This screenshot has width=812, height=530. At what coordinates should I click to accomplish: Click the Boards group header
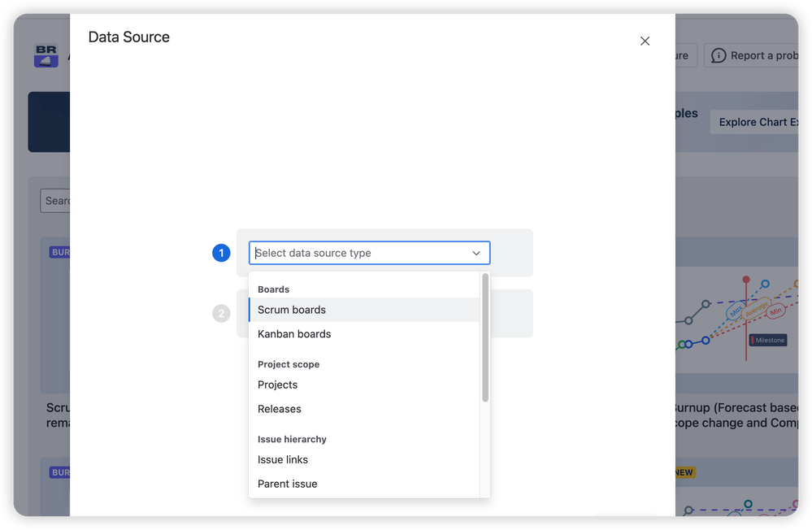pos(273,289)
